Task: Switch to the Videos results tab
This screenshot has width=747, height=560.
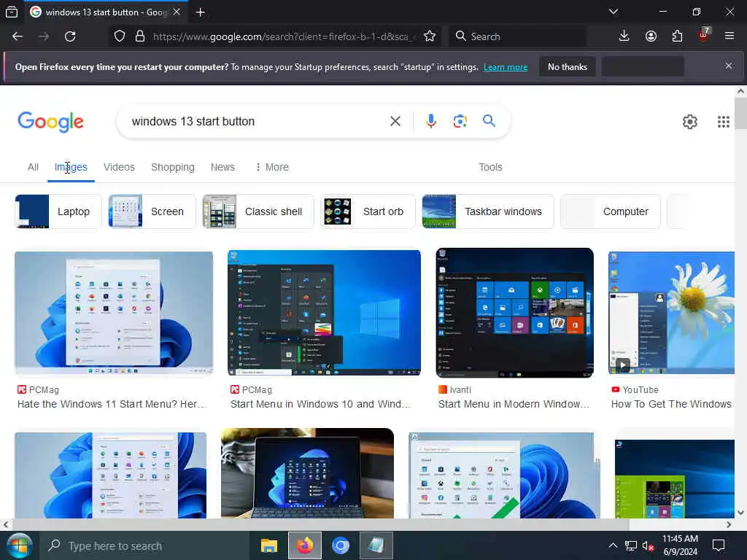Action: click(119, 167)
